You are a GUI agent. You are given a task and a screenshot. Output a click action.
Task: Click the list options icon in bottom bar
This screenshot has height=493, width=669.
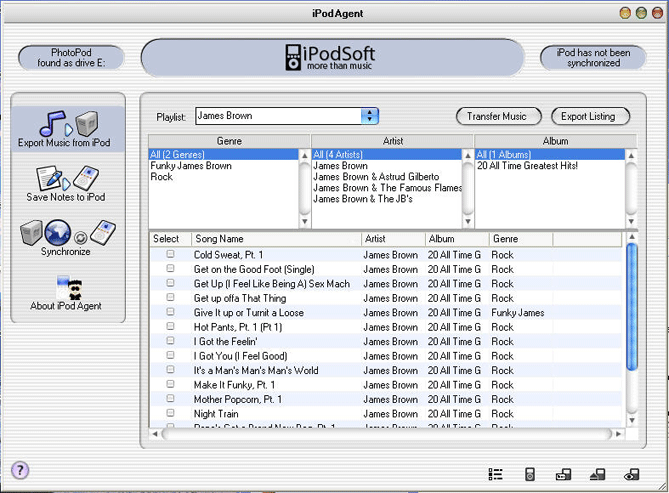[495, 474]
